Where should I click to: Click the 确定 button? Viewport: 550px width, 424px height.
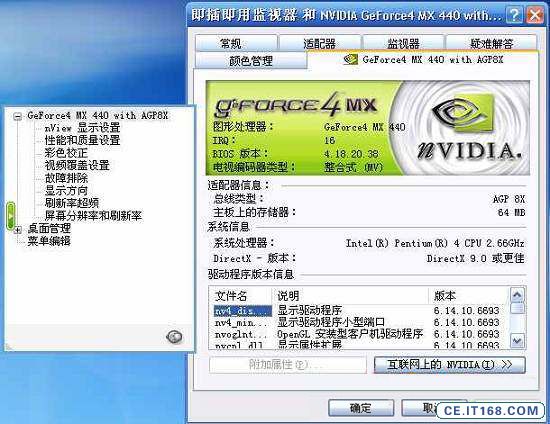[x=361, y=408]
